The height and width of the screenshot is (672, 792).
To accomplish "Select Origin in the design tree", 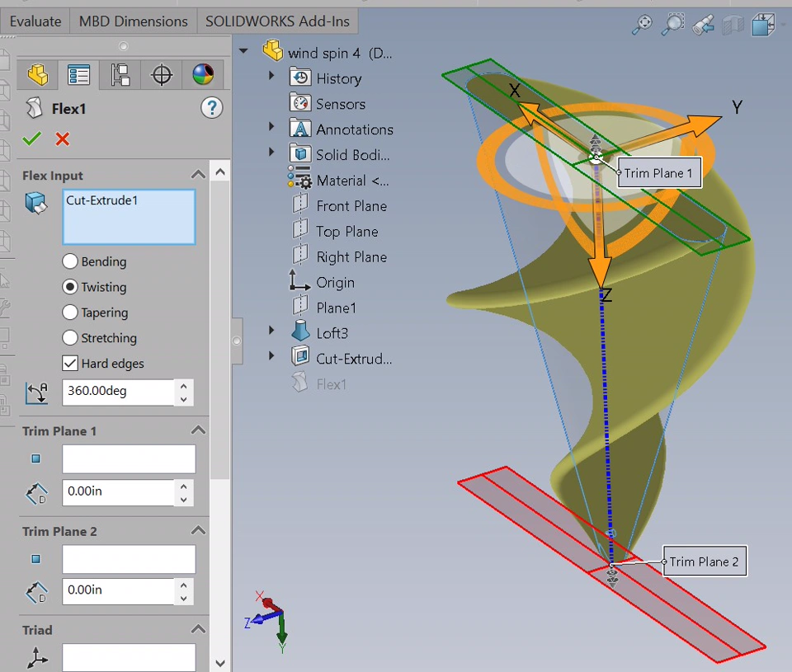I will pyautogui.click(x=335, y=282).
